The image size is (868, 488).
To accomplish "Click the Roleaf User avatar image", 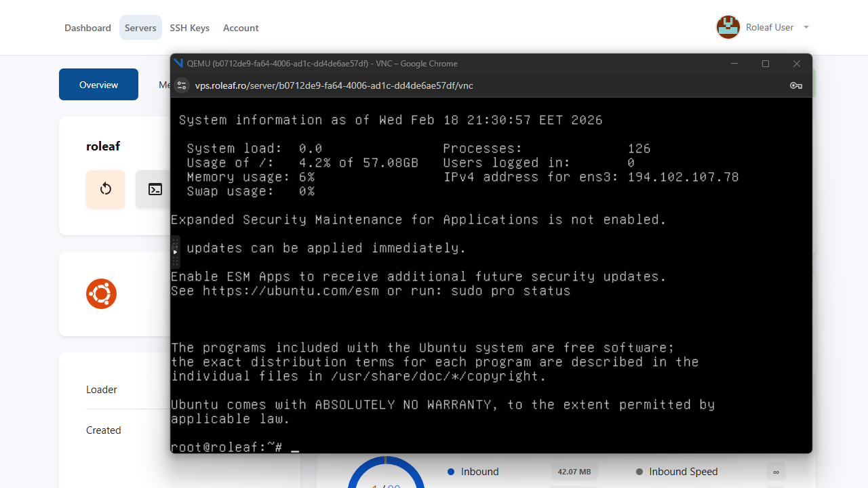I will click(728, 28).
